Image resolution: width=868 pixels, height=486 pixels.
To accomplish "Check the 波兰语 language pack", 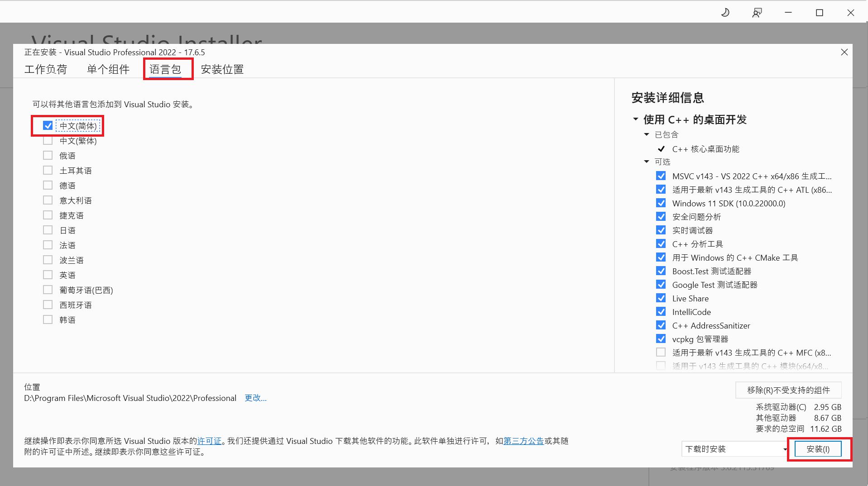I will point(48,260).
